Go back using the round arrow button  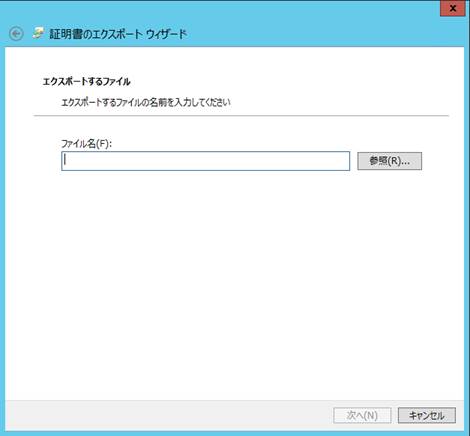tap(16, 34)
